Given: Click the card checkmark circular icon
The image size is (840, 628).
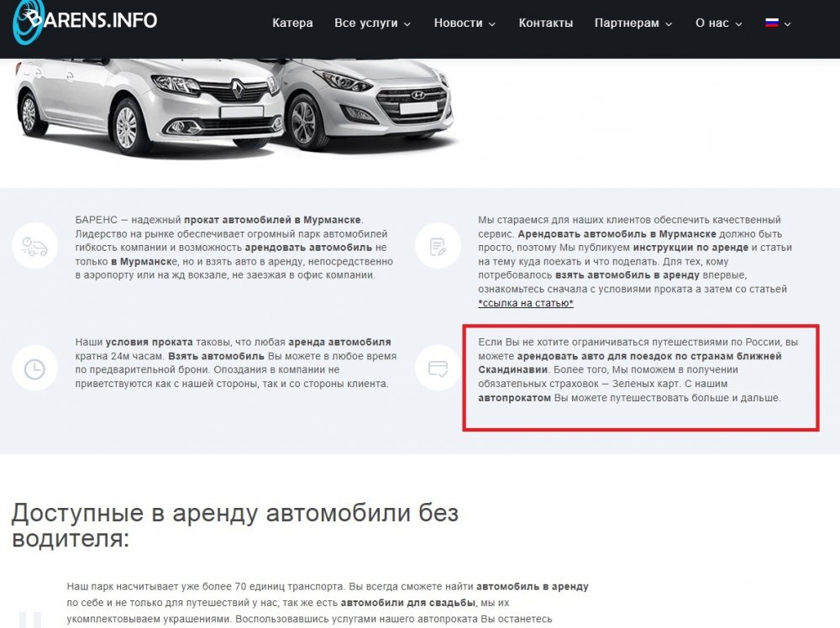Looking at the screenshot, I should [x=438, y=369].
